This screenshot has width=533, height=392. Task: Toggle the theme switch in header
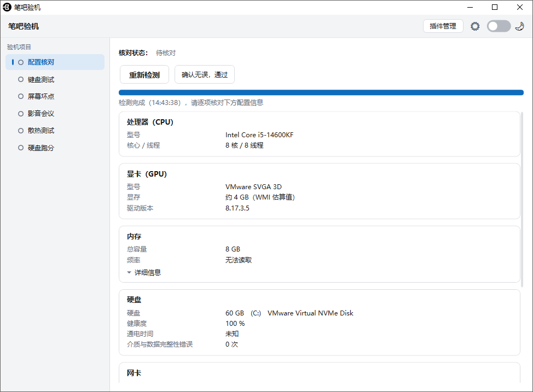click(x=499, y=26)
